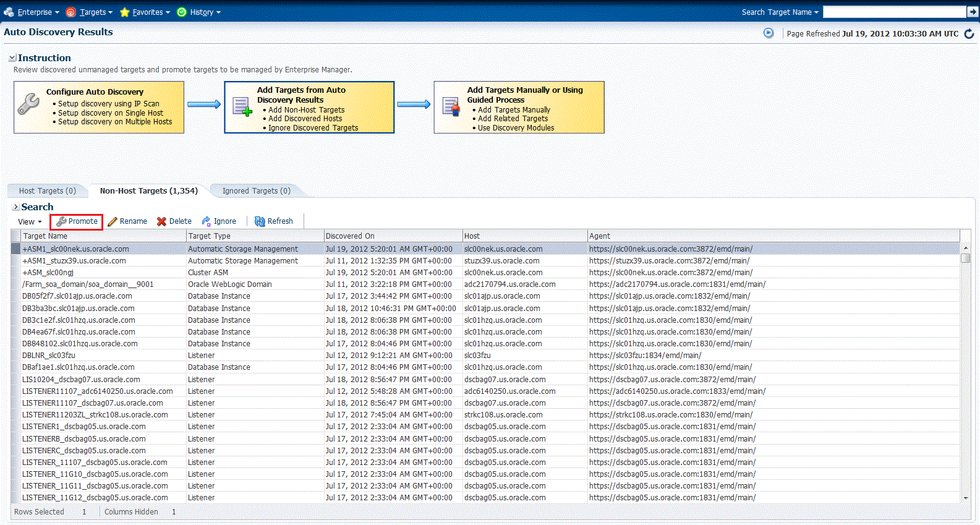
Task: Click agent URL https://slc03fzu:1834/emd/main/
Action: [x=645, y=356]
